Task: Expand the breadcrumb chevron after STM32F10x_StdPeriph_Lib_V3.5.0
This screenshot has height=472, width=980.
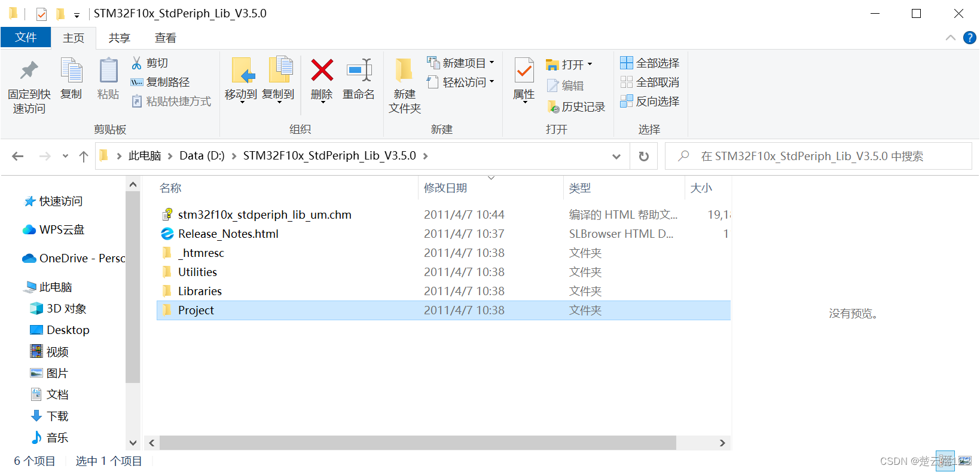Action: pos(425,156)
